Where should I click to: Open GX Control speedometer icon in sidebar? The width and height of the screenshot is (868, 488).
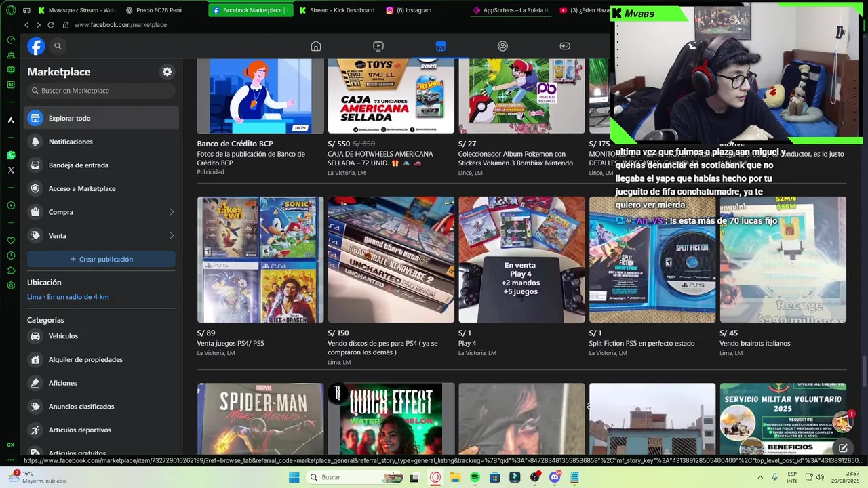tap(11, 40)
